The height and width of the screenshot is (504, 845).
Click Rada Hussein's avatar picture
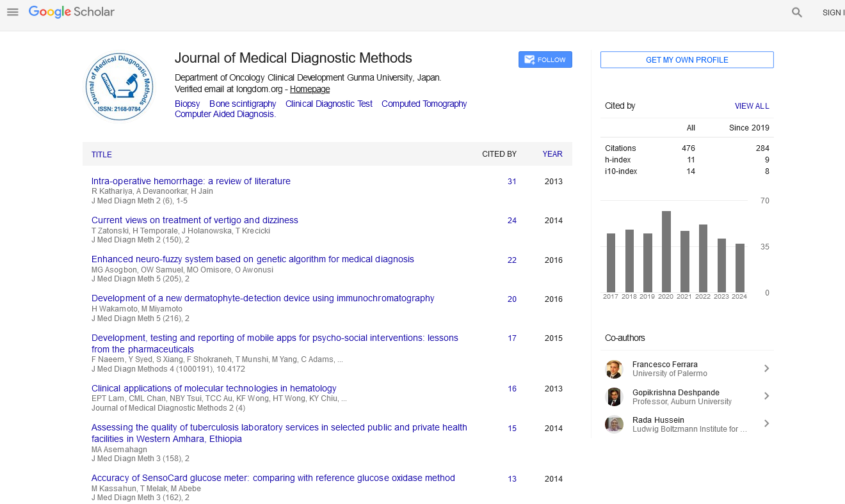pos(614,424)
